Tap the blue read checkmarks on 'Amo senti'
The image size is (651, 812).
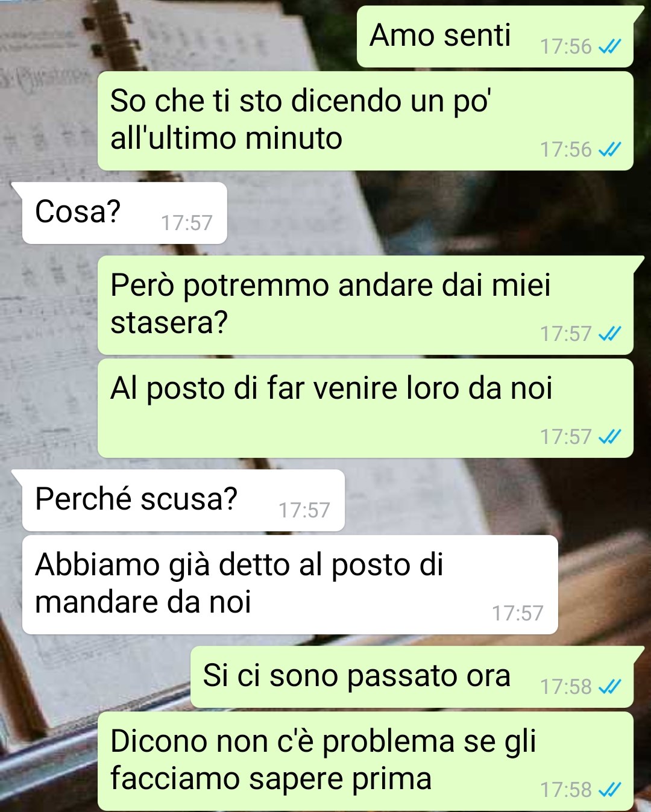pyautogui.click(x=609, y=46)
